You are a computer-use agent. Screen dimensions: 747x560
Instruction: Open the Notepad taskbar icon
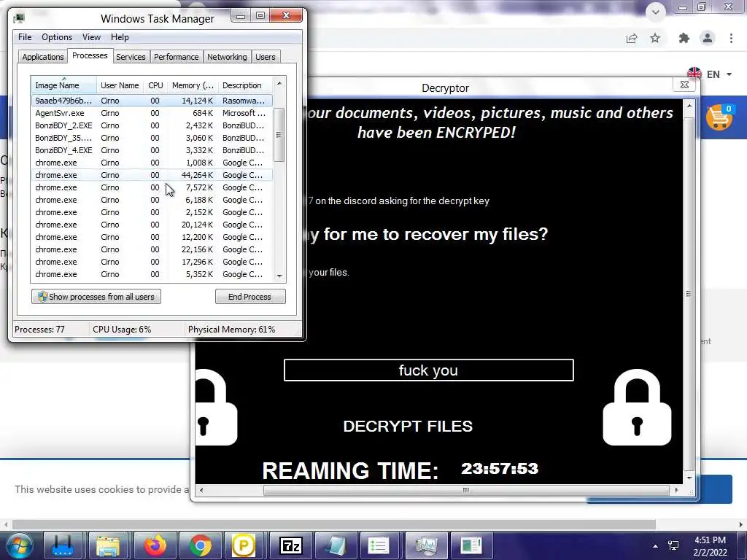tap(336, 545)
